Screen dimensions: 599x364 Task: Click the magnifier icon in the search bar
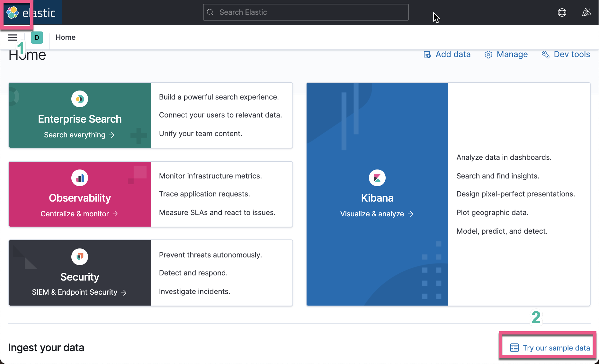[x=210, y=12]
